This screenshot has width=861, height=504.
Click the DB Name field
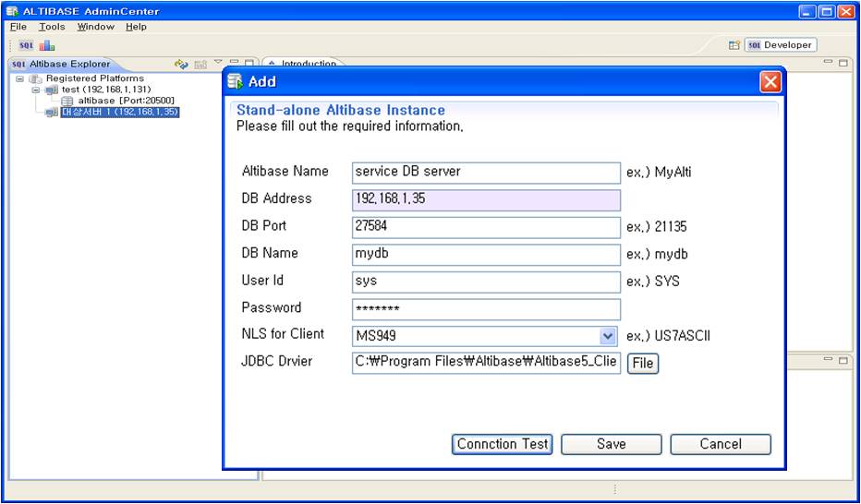(486, 255)
